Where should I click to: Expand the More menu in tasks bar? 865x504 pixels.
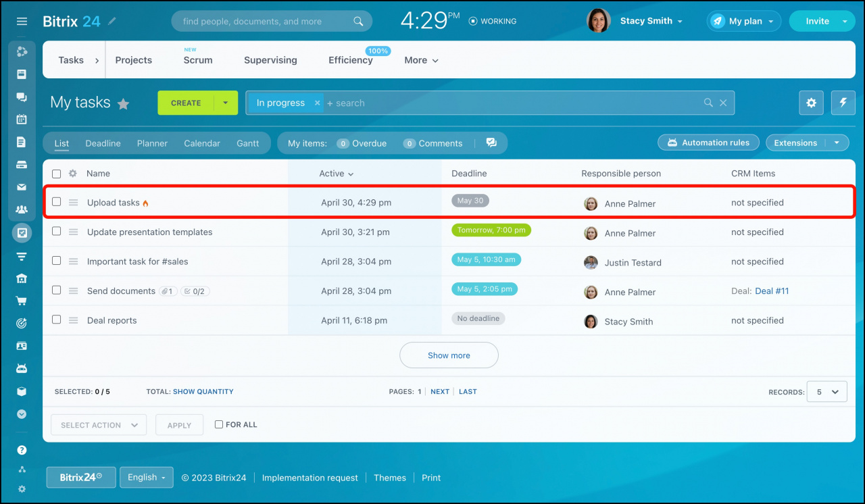(x=422, y=60)
